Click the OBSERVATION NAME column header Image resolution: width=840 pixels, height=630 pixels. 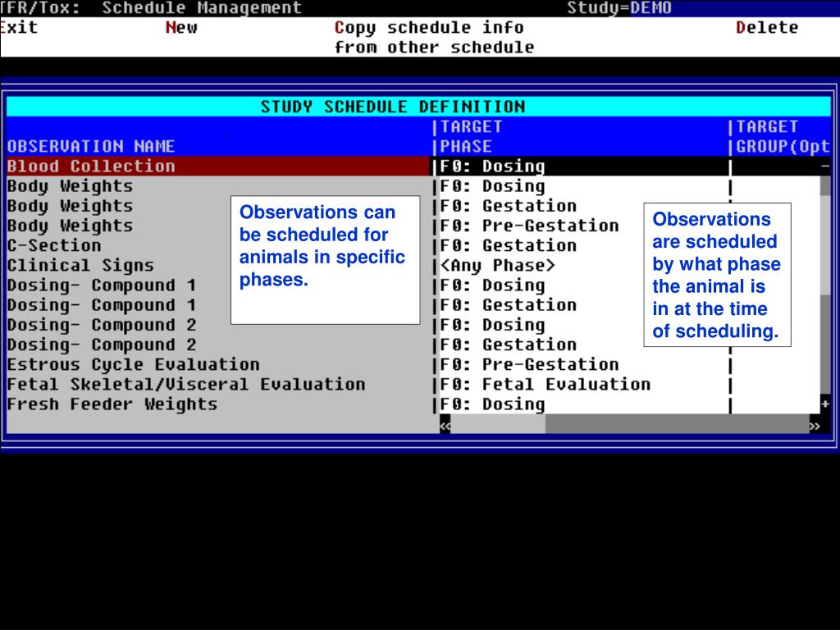click(x=91, y=146)
